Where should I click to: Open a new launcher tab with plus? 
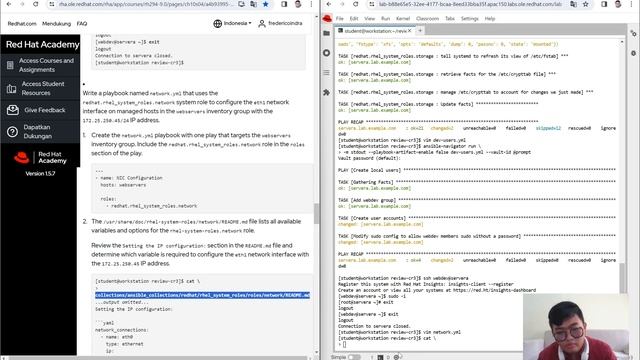coord(420,31)
